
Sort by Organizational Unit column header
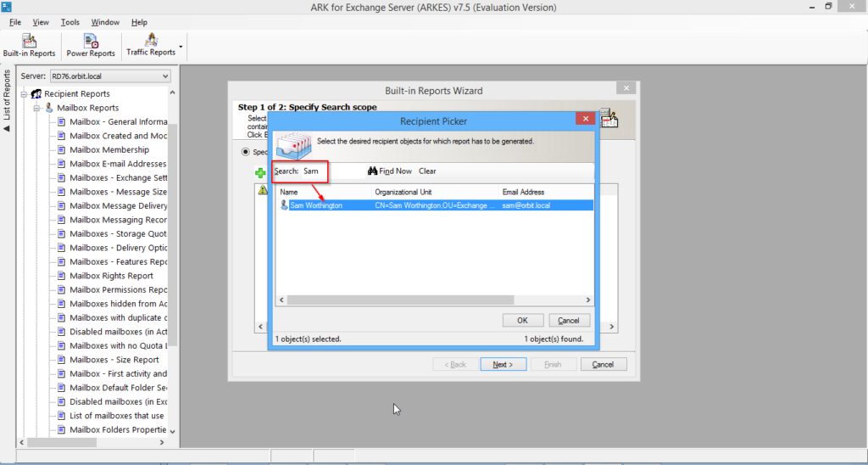[x=435, y=193]
